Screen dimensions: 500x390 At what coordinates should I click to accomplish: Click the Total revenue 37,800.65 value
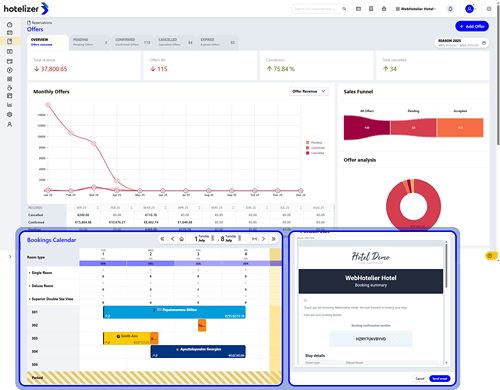[50, 69]
